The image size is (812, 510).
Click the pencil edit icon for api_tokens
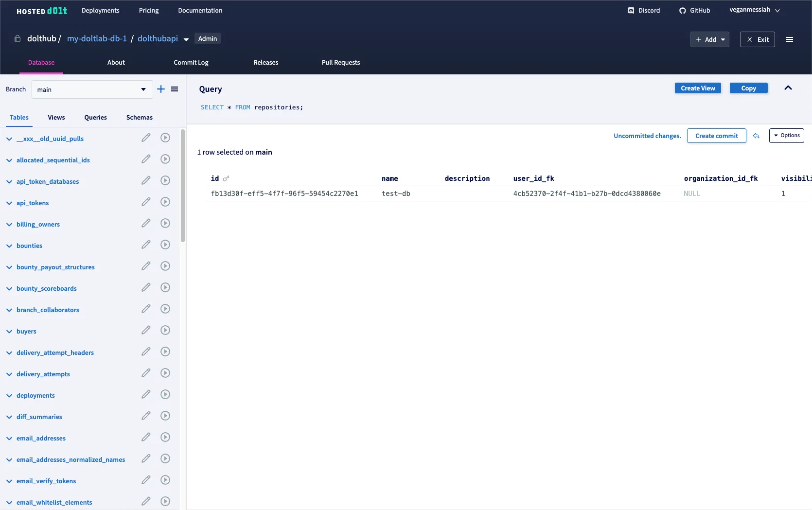146,202
